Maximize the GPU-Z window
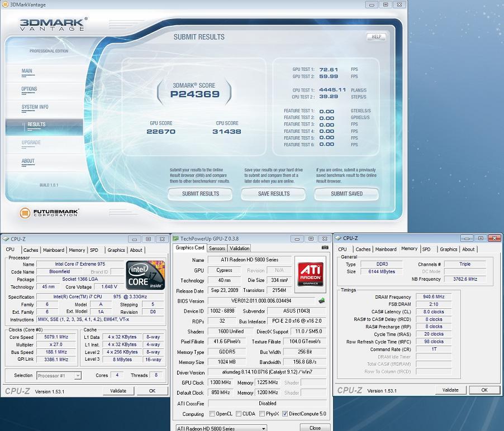The height and width of the screenshot is (431, 504). click(x=311, y=238)
